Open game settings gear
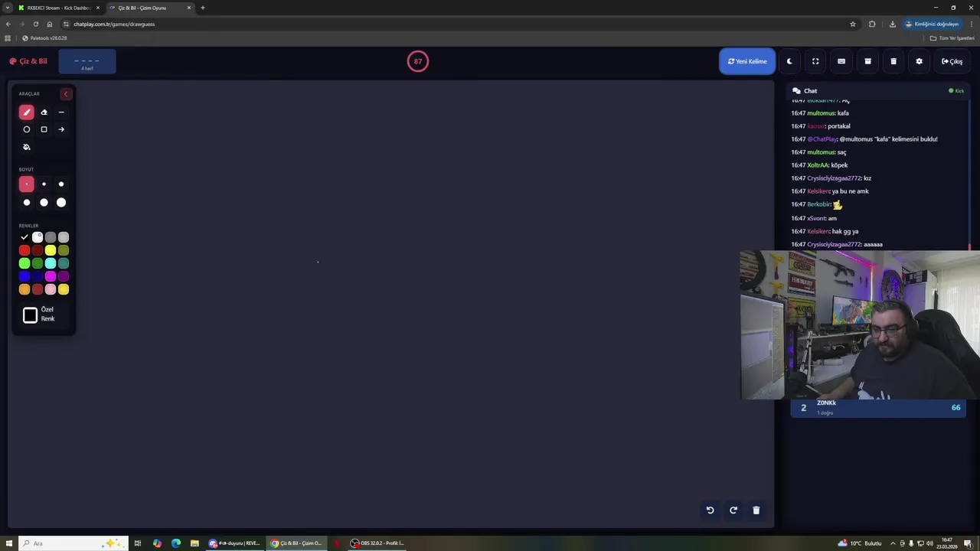The image size is (980, 551). [x=920, y=61]
